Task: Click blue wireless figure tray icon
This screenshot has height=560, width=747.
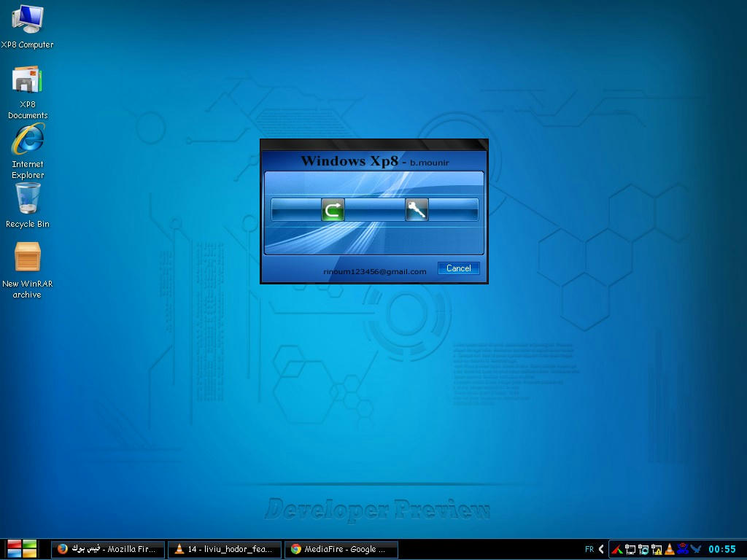Action: [682, 549]
